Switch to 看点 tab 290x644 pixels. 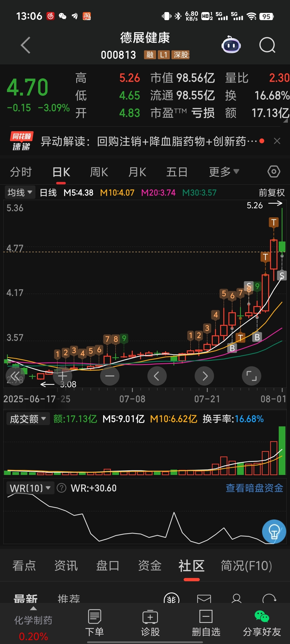(24, 566)
